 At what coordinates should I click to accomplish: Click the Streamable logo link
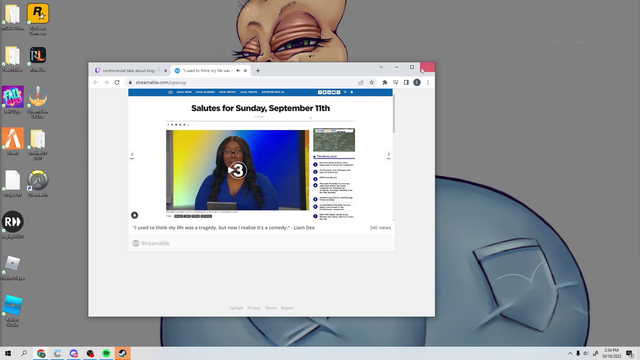151,243
